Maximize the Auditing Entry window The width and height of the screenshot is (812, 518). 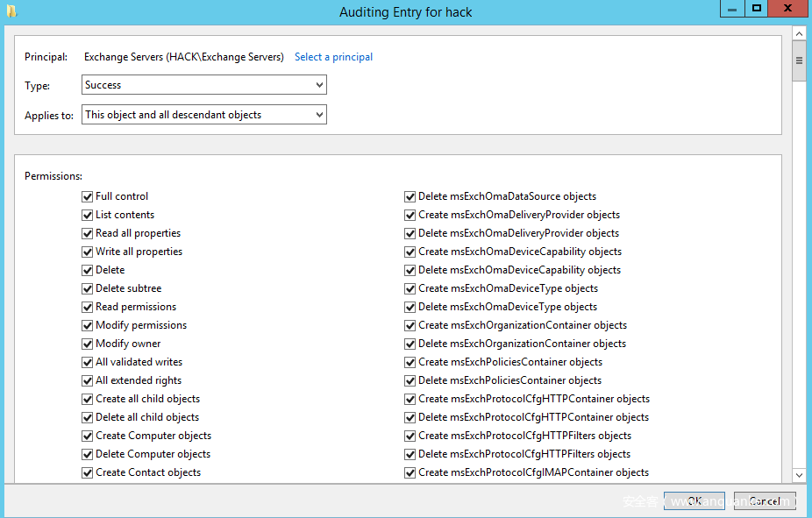tap(758, 9)
